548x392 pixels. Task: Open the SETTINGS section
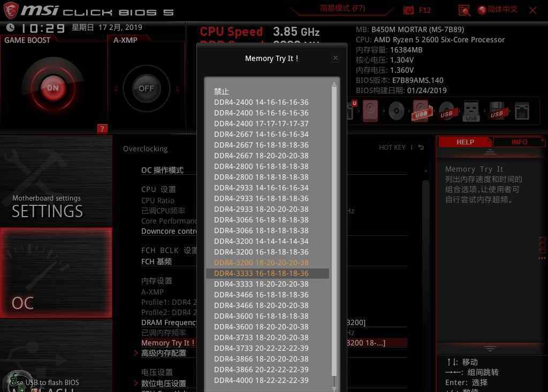56,182
